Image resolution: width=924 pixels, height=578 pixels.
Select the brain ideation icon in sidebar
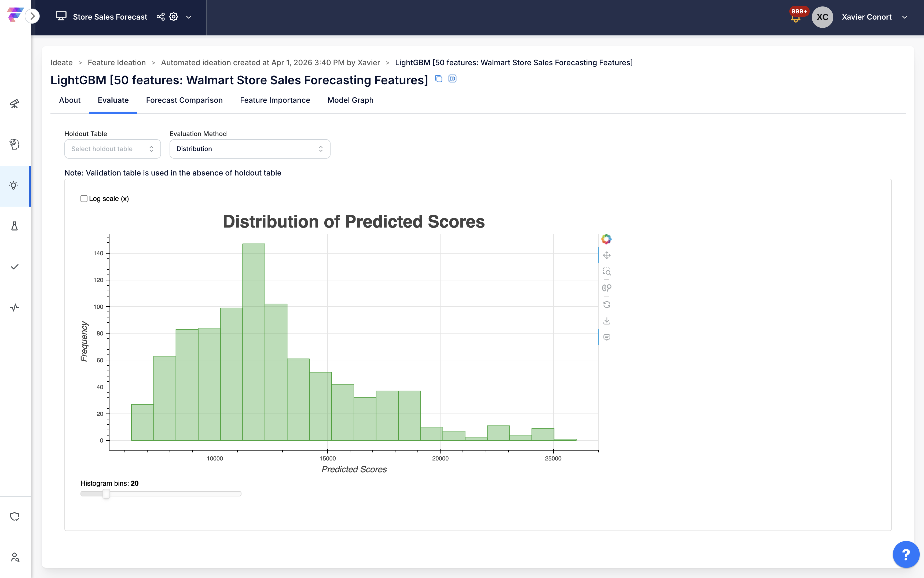(14, 144)
